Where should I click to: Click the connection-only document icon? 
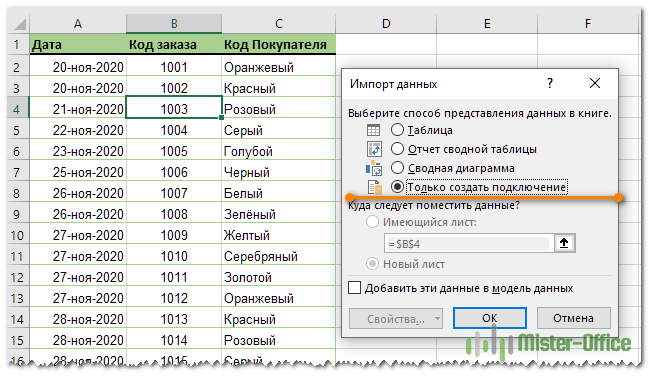(375, 187)
